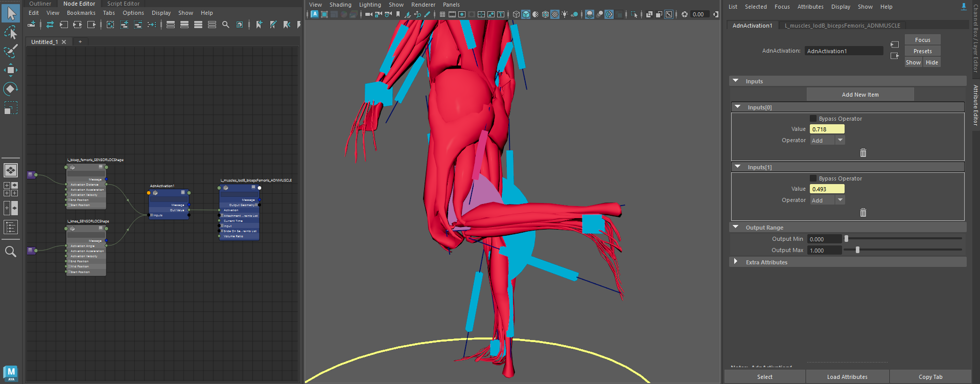This screenshot has width=980, height=384.
Task: Choose the Move tool in toolbox
Action: pyautogui.click(x=11, y=70)
